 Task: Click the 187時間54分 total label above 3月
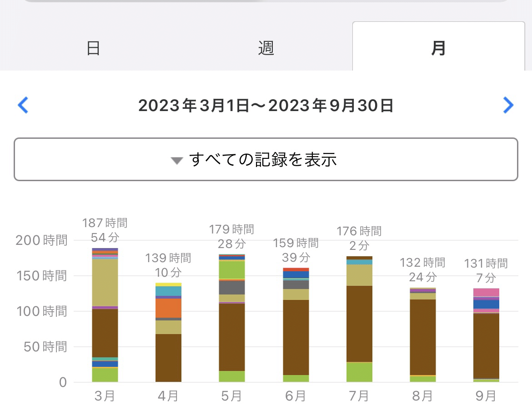105,230
